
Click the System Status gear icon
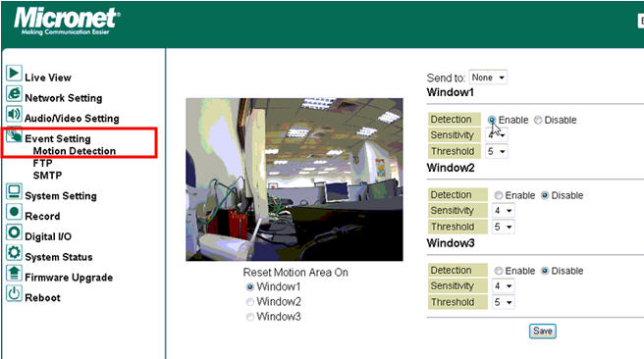coord(14,252)
